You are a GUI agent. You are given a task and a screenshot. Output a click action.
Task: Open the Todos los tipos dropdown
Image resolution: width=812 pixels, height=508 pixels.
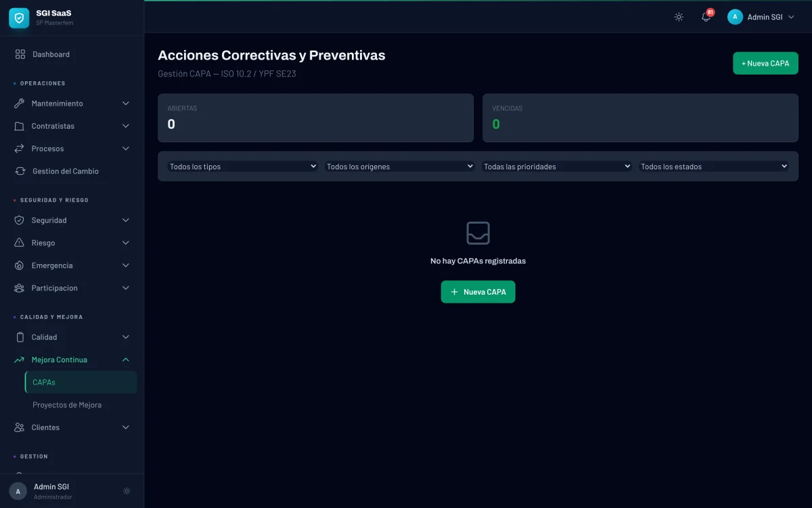coord(242,166)
